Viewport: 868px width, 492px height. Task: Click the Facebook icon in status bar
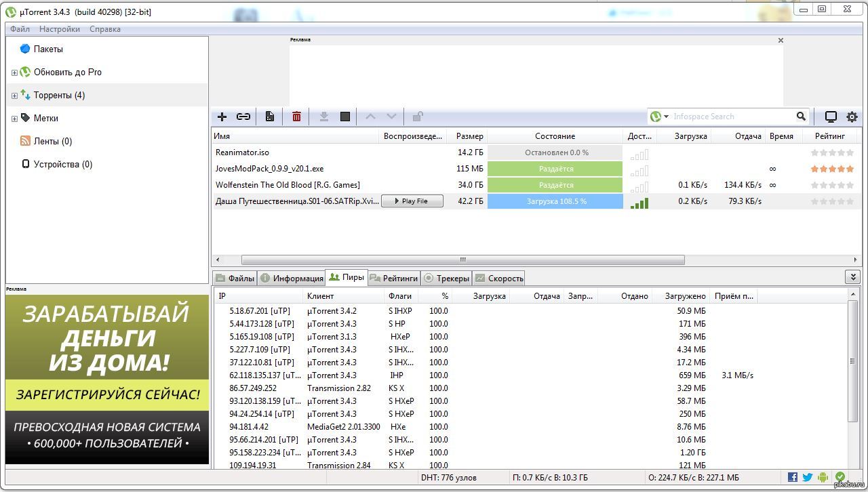pyautogui.click(x=793, y=477)
